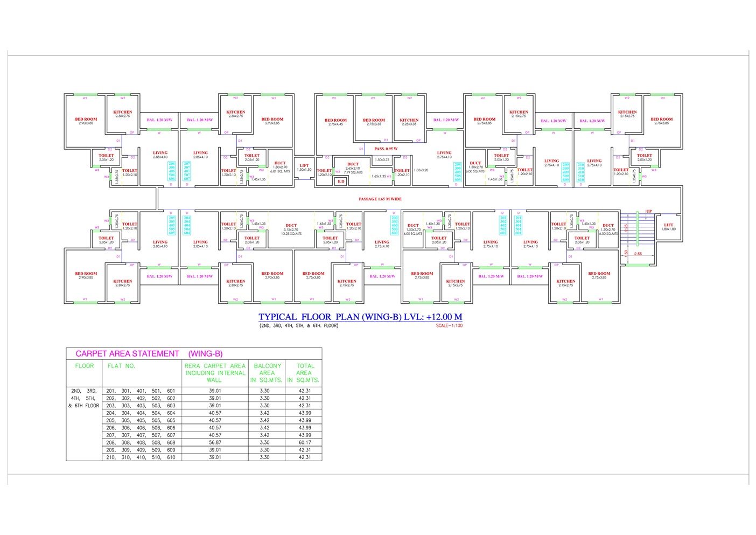Click the cyan flat box starting with 204
Screen dimensions: 756x535
187,225
